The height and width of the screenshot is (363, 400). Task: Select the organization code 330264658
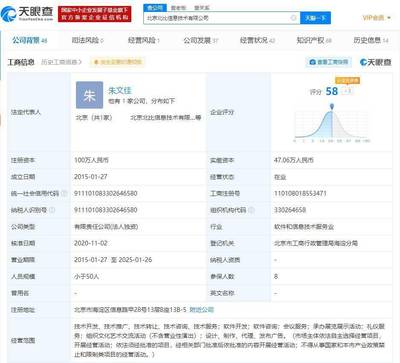click(x=290, y=210)
